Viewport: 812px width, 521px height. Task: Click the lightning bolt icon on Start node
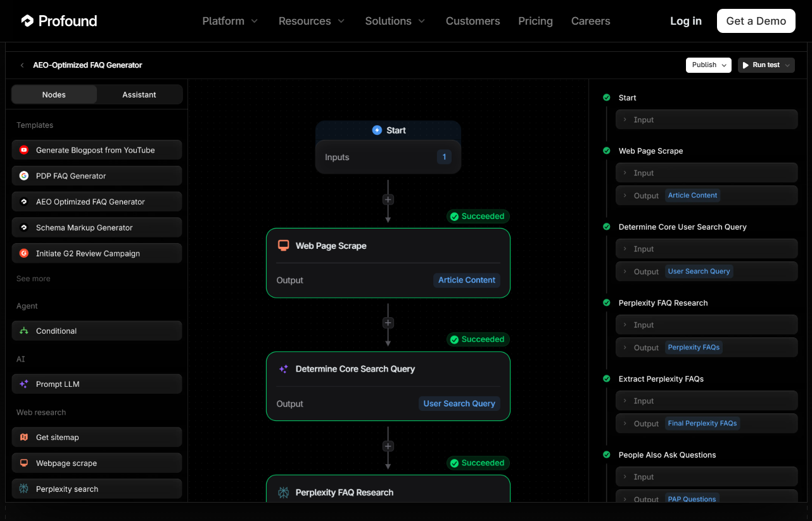377,130
